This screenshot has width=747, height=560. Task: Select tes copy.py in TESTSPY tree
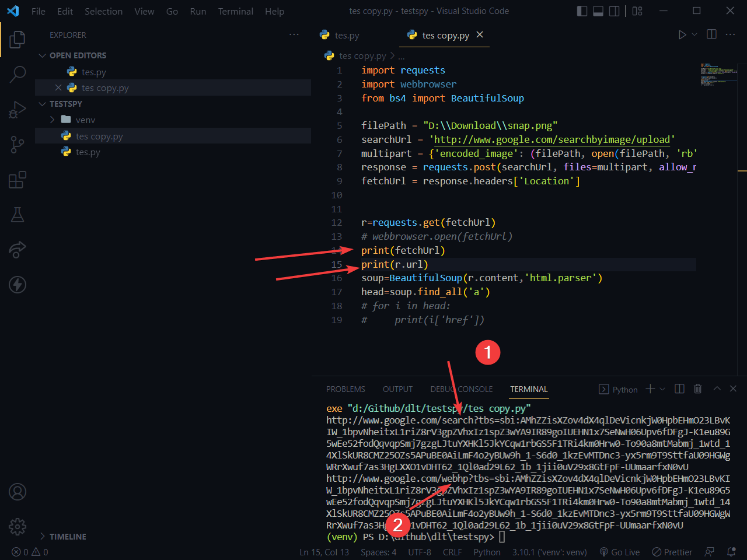pyautogui.click(x=99, y=136)
